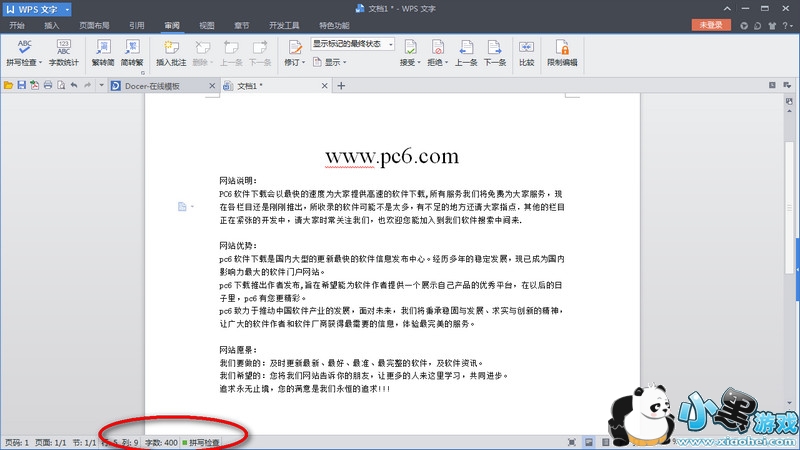Open 显示标记的最终状态 combo box
The width and height of the screenshot is (800, 450).
[x=353, y=44]
